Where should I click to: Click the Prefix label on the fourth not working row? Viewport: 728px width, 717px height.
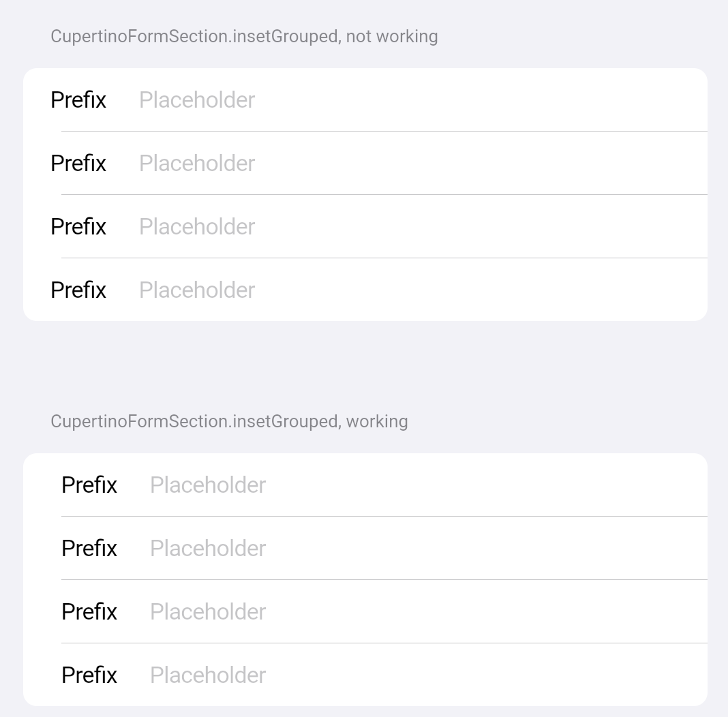point(78,290)
